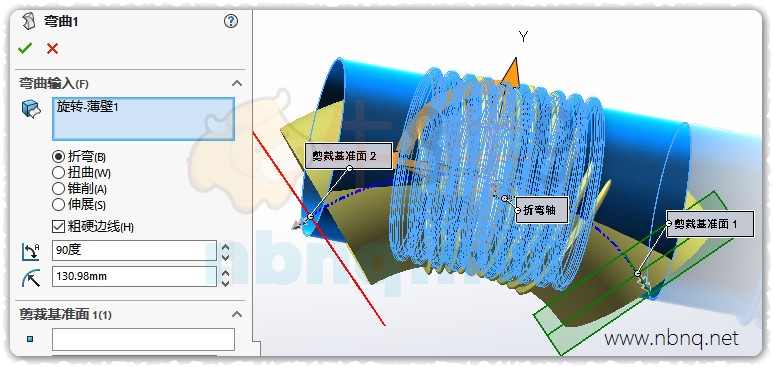Click the 折弯轴 bend axis callout

(542, 210)
